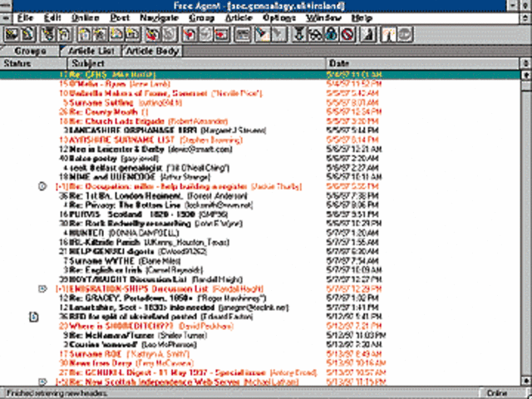Screen dimensions: 532x399
Task: Select the Re: Church Lads Brigade article
Action: [260, 121]
